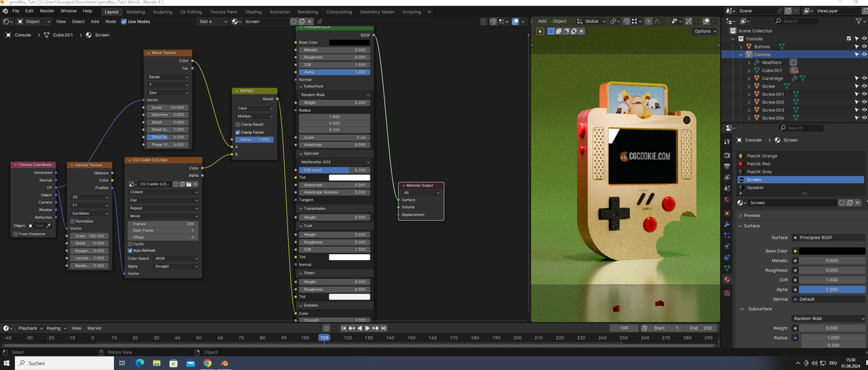This screenshot has width=868, height=370.
Task: Open the Color Space sRGB dropdown
Action: [176, 258]
